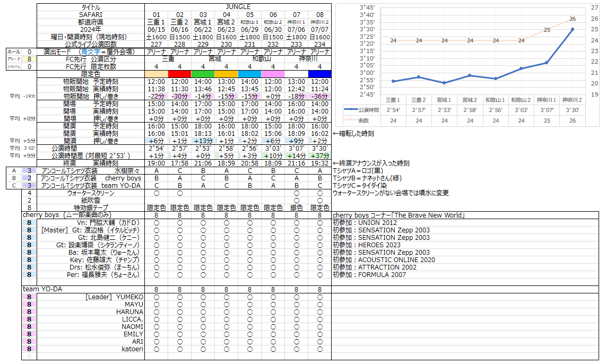Select the [Leader] YUMEKO cell
Image resolution: width=606 pixels, height=364 pixels.
91,297
